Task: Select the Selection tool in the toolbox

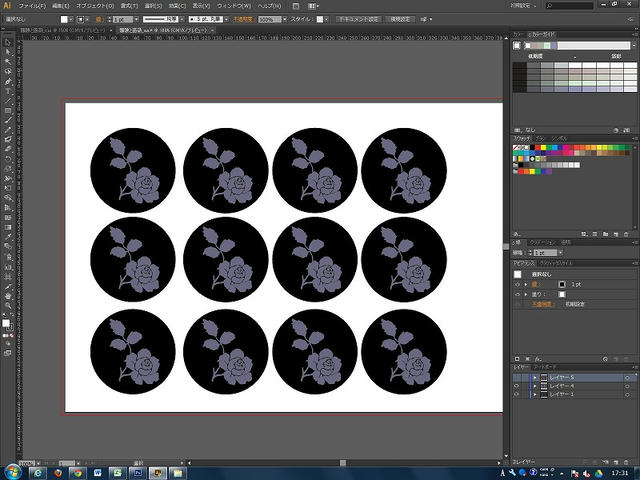Action: coord(8,42)
